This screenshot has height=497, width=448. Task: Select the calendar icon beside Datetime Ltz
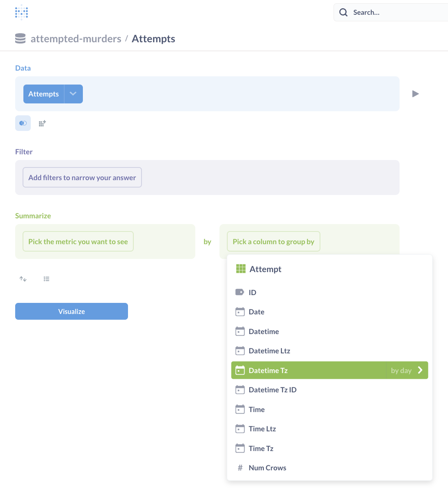(x=240, y=350)
